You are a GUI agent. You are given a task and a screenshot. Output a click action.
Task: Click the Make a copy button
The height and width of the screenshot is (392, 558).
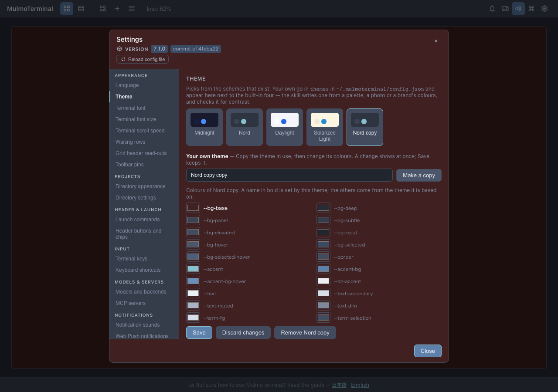click(x=419, y=175)
